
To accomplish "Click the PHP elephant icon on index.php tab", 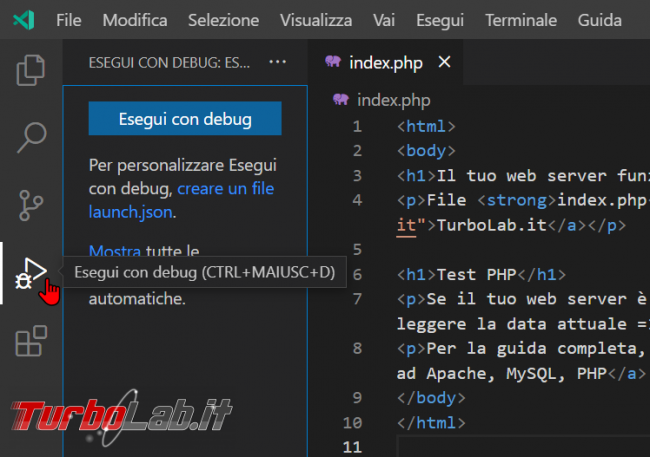I will 333,61.
